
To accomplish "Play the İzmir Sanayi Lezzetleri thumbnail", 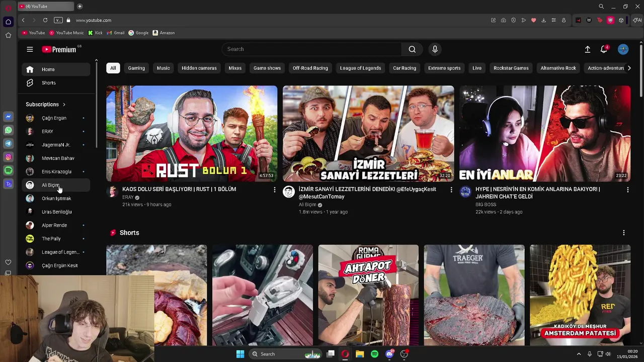I will (368, 133).
